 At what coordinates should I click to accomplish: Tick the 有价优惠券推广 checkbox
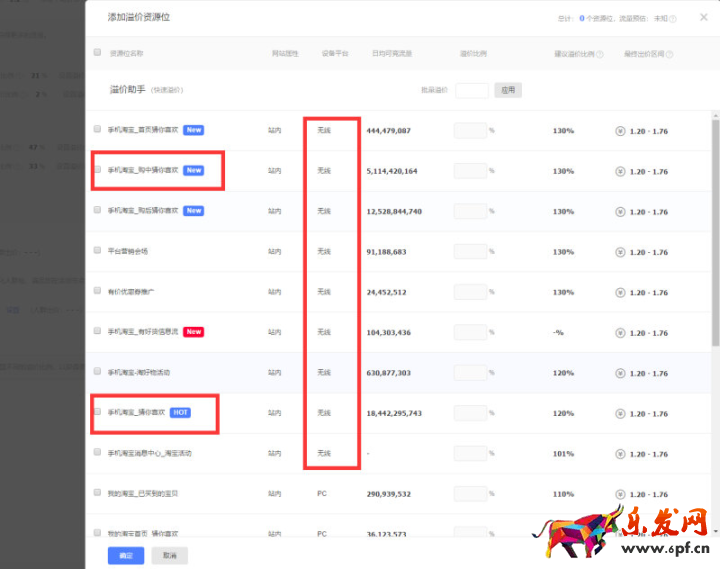(x=97, y=291)
